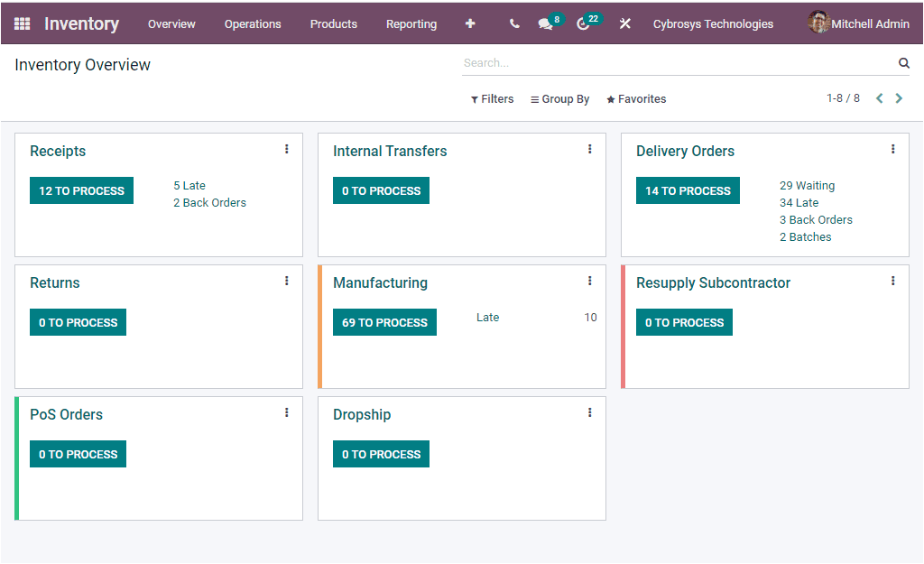Open the messaging conversations icon
This screenshot has width=924, height=564.
coord(543,23)
